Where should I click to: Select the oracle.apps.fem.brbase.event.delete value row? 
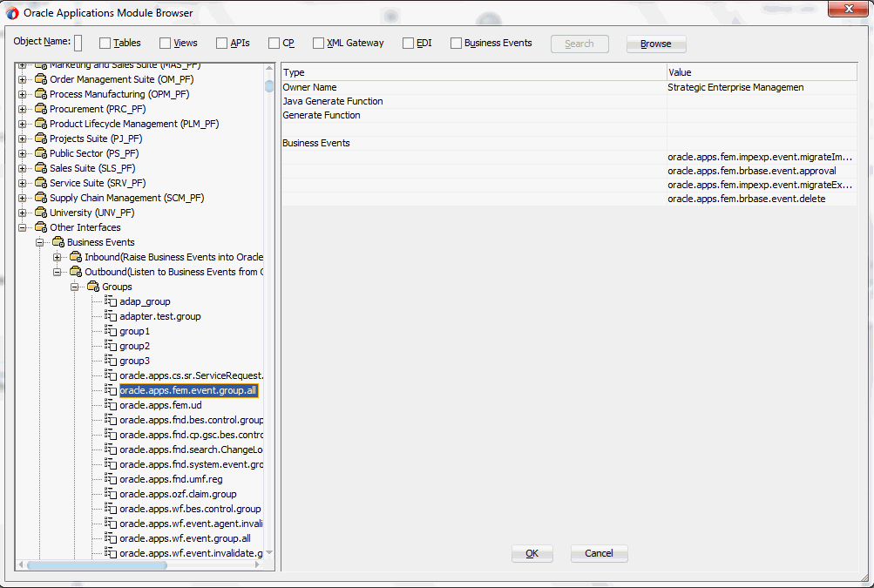click(762, 199)
